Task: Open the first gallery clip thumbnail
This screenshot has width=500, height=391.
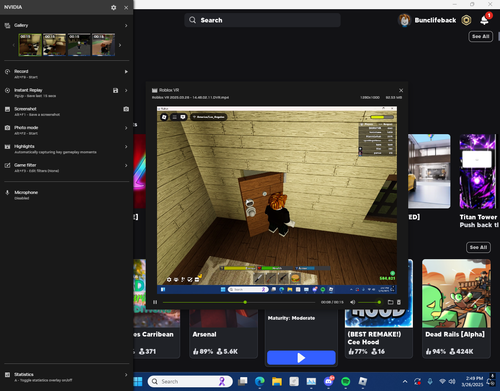Action: [x=30, y=44]
